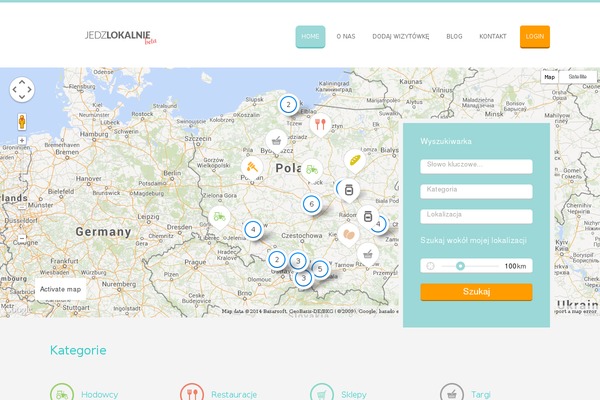
Task: Switch the map to Satellite view
Action: coord(578,77)
